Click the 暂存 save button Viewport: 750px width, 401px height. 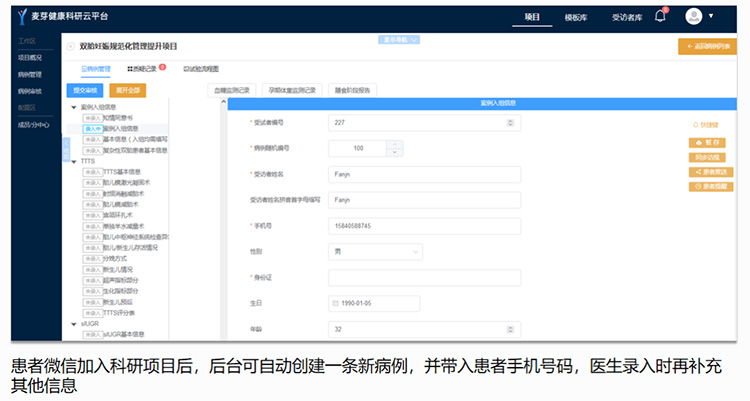(x=707, y=143)
